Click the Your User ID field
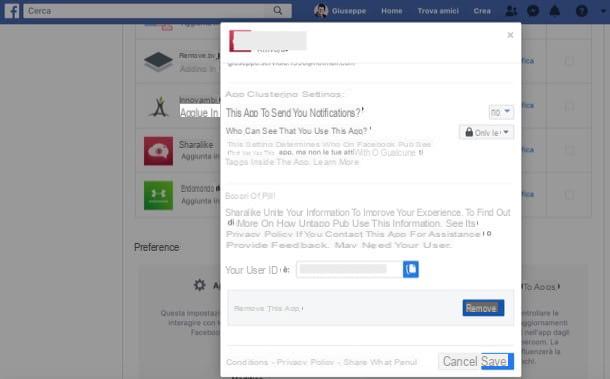The image size is (610, 379). 349,269
